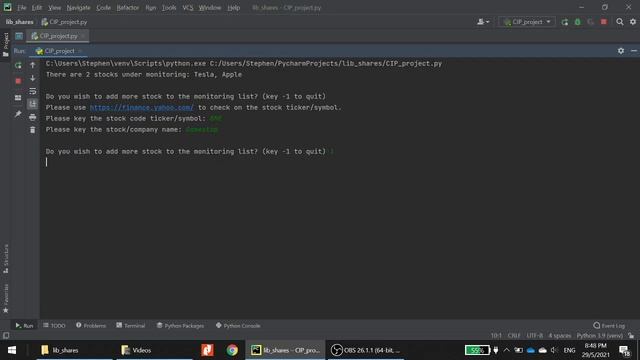Click Python 3.9 interpreter selector

point(600,336)
